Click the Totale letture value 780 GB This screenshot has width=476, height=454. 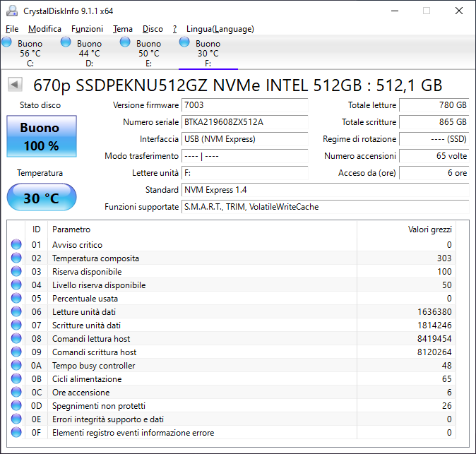pos(434,105)
